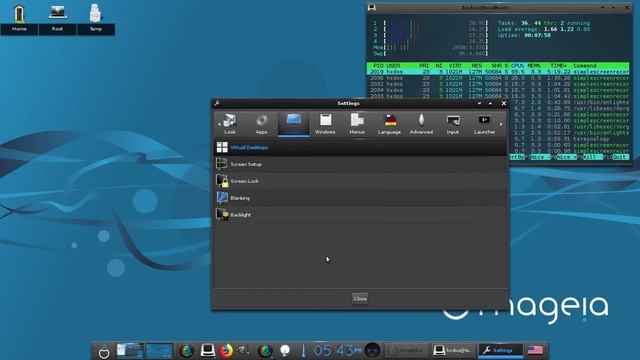Sort htop by the USER column
Viewport: 640px width, 360px height.
pos(393,65)
